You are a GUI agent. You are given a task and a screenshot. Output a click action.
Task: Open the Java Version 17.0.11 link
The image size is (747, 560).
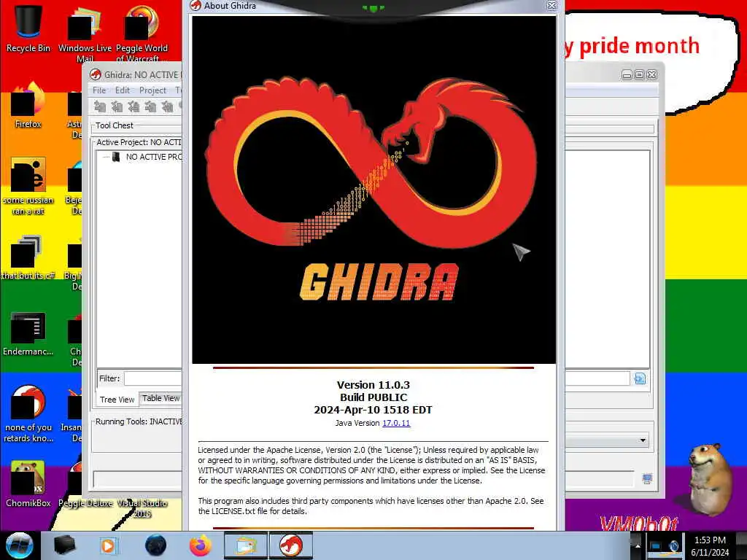396,423
